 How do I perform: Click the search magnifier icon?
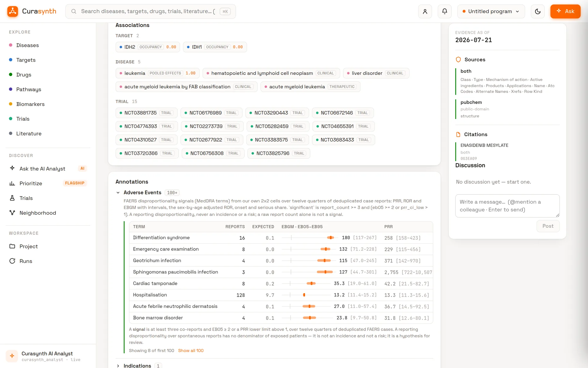pos(73,11)
